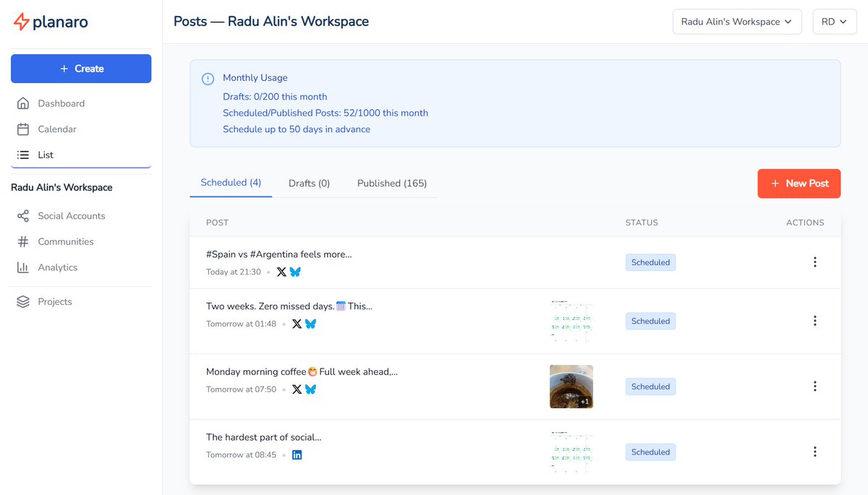Open Projects in the sidebar
The image size is (868, 495).
click(81, 302)
